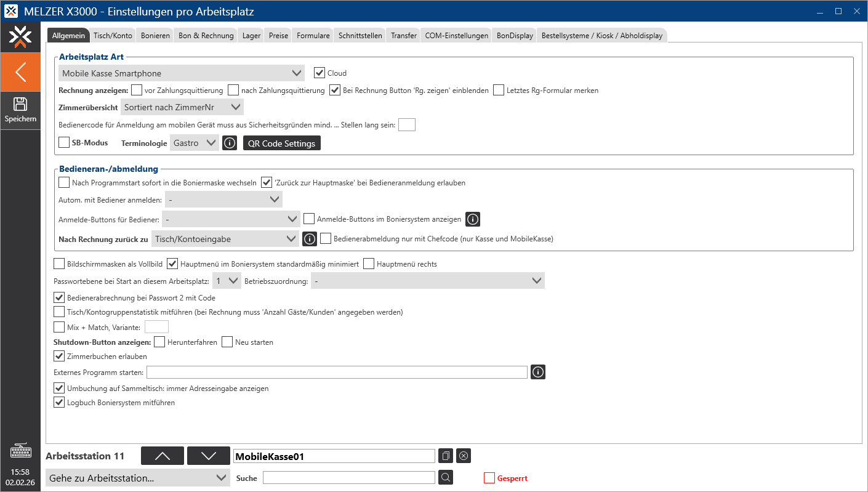This screenshot has height=492, width=868.
Task: Toggle the Cloud checkbox
Action: click(x=319, y=73)
